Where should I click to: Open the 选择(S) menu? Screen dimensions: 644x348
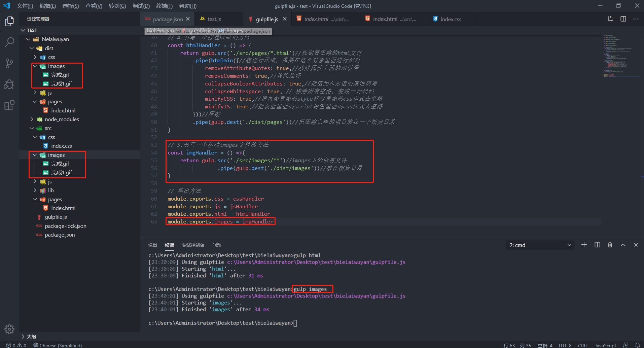(70, 6)
